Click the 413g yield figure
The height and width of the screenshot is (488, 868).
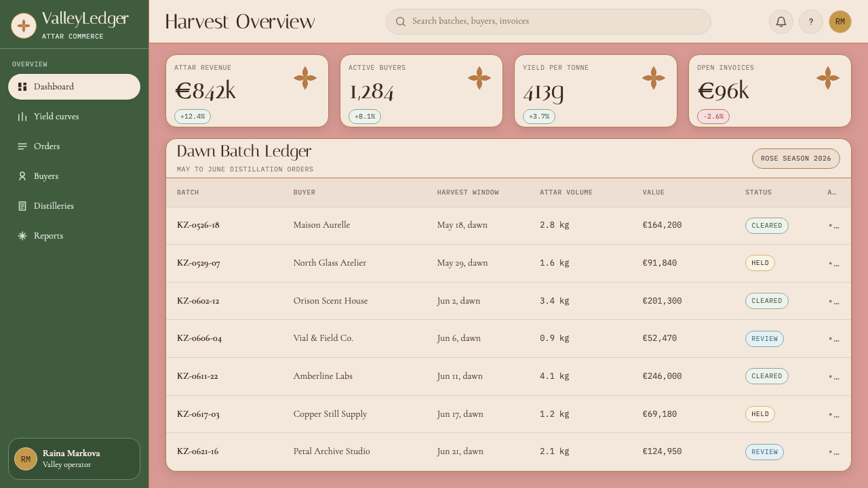pyautogui.click(x=543, y=91)
